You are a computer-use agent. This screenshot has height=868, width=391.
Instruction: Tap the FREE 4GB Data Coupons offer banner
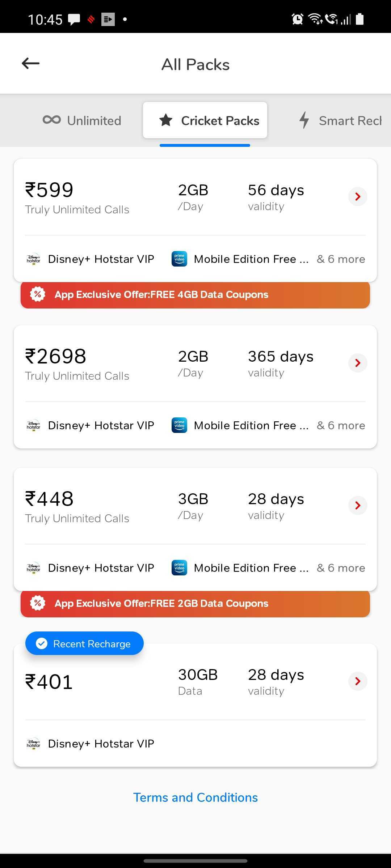point(195,295)
